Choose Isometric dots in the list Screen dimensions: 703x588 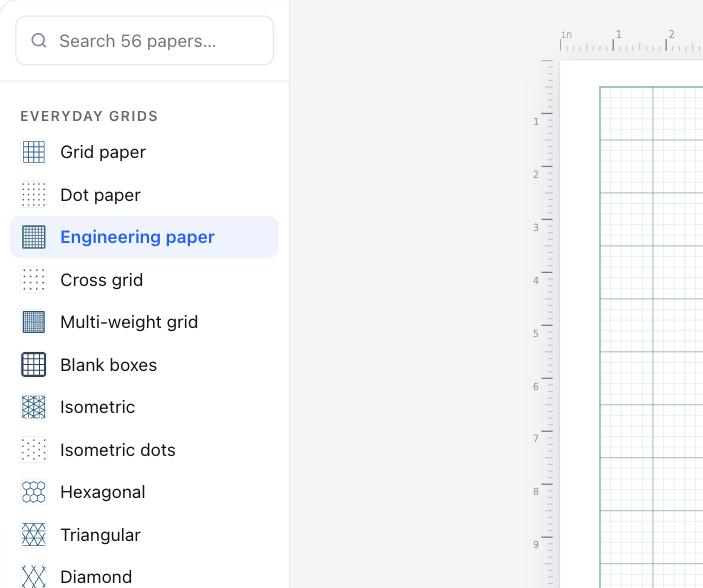pyautogui.click(x=144, y=449)
